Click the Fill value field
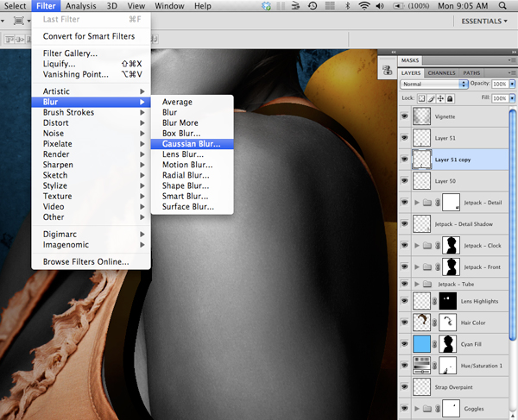Image resolution: width=518 pixels, height=420 pixels. coord(500,98)
